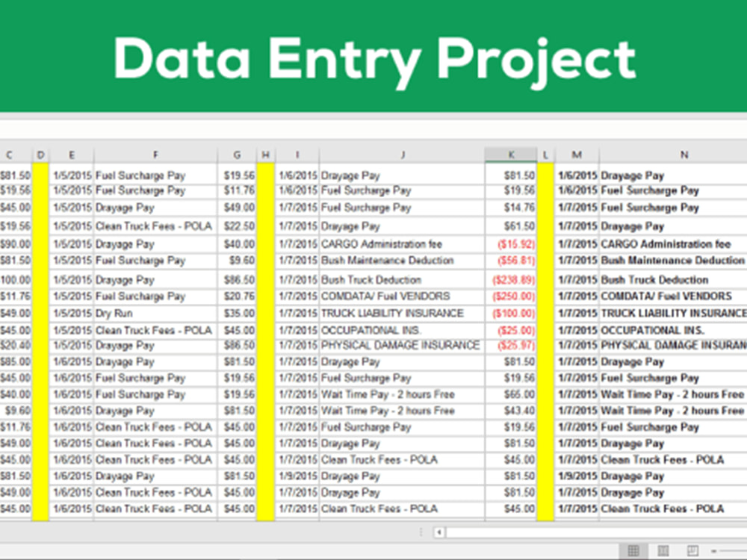Select the "1/9/2015" date in column I
The image size is (747, 560).
[298, 476]
